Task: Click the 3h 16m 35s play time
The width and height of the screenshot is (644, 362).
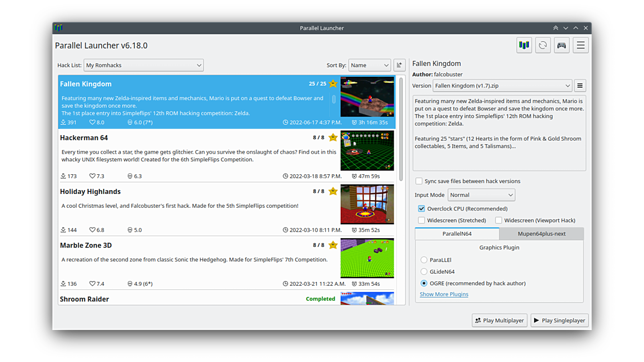Action: coord(373,122)
